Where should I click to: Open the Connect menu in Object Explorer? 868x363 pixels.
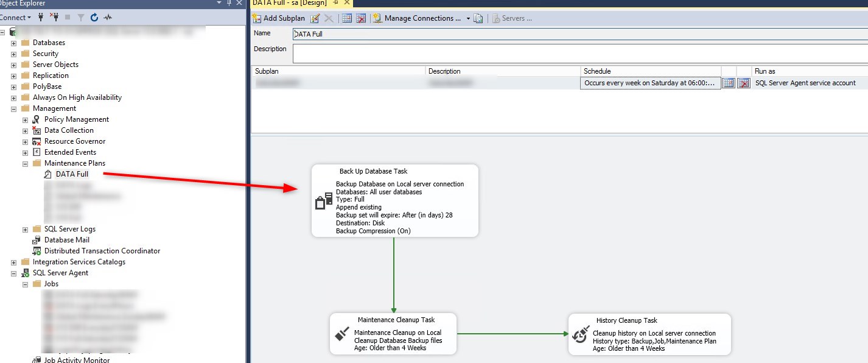pyautogui.click(x=15, y=17)
